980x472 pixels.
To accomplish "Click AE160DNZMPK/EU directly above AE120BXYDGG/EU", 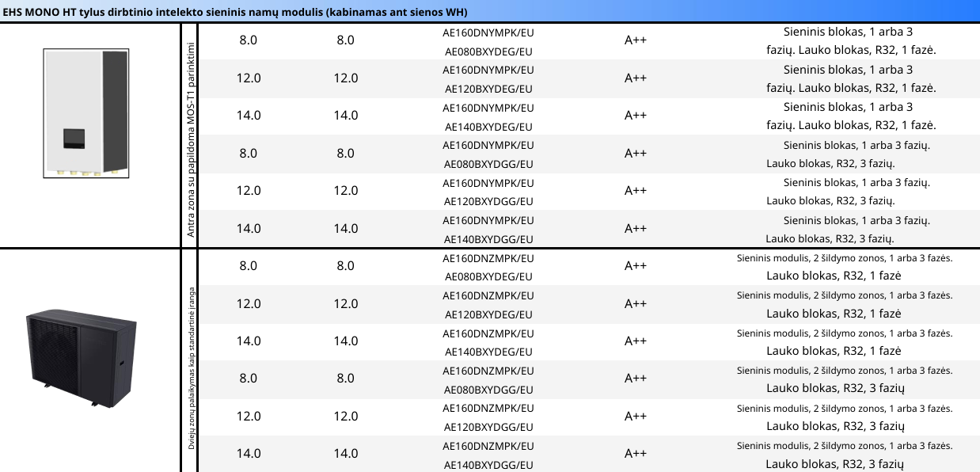I will tap(488, 409).
